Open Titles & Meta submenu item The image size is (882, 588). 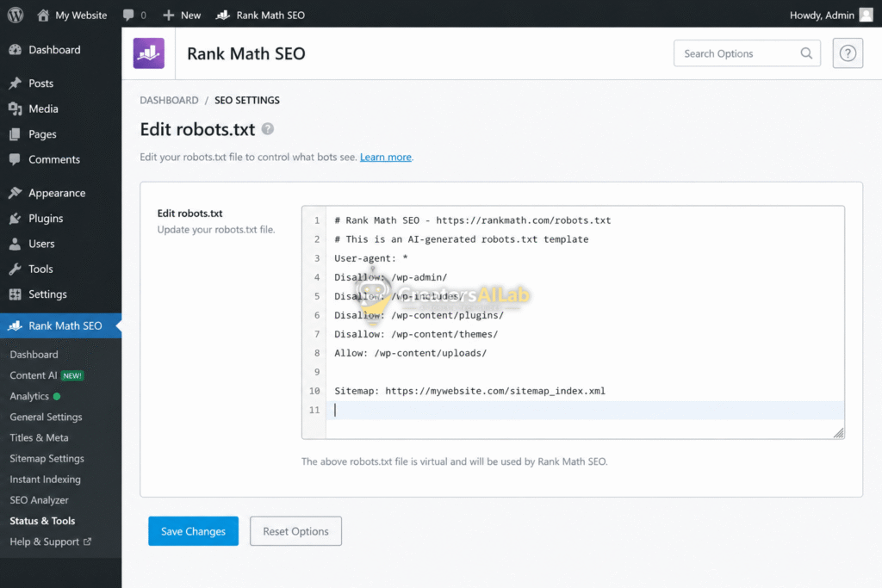(39, 437)
